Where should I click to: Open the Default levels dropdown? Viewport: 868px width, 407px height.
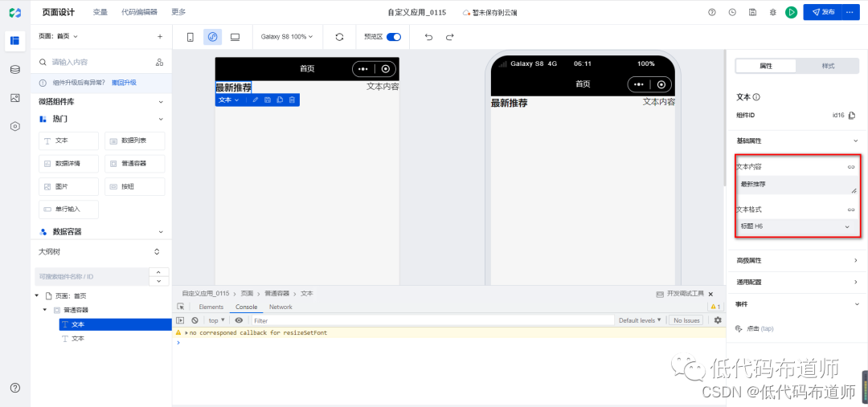click(x=640, y=320)
